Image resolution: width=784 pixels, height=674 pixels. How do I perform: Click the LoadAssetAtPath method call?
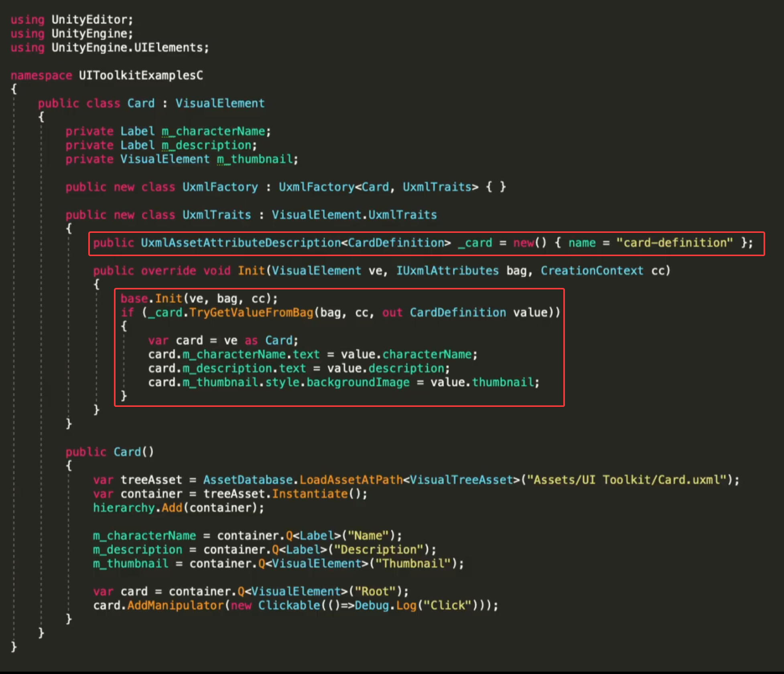point(351,480)
